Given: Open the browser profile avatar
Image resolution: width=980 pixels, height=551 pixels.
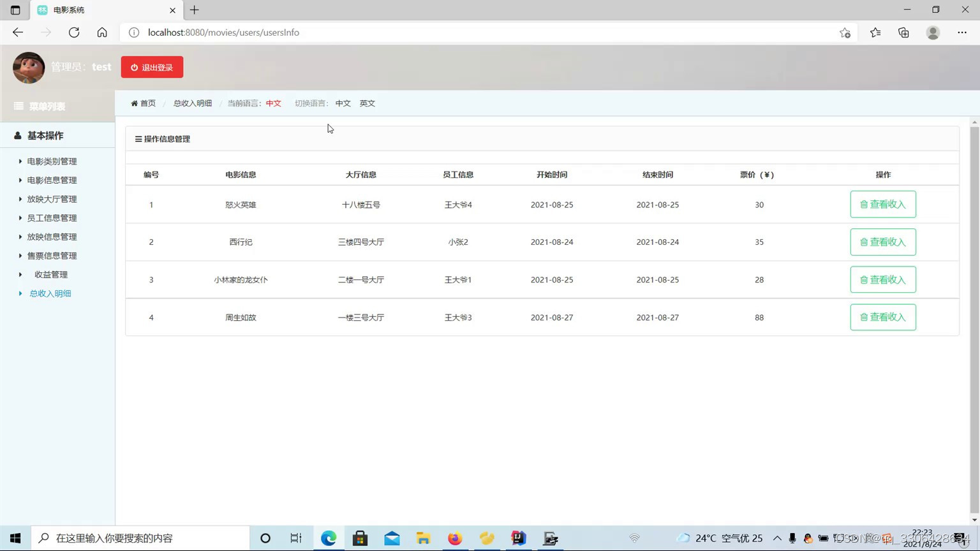Looking at the screenshot, I should coord(933,33).
